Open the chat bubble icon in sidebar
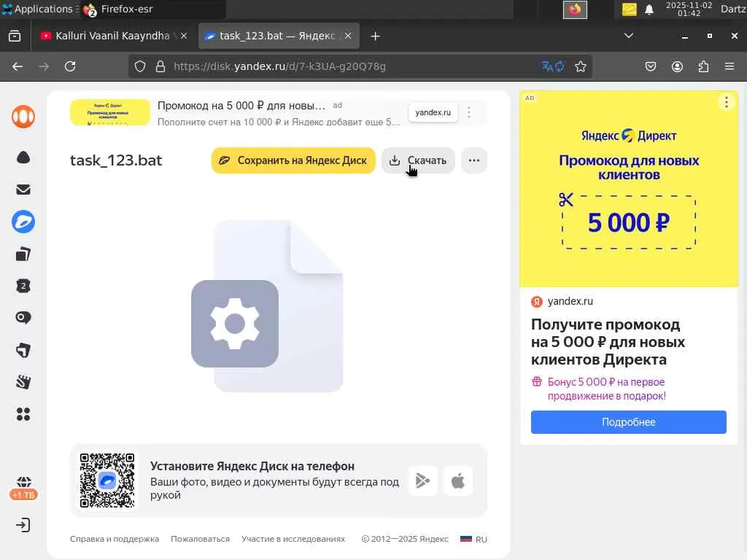The height and width of the screenshot is (560, 747). (23, 318)
